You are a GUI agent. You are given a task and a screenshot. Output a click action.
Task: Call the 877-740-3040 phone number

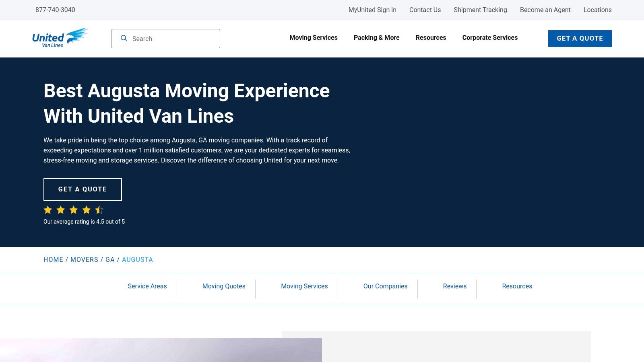(55, 10)
